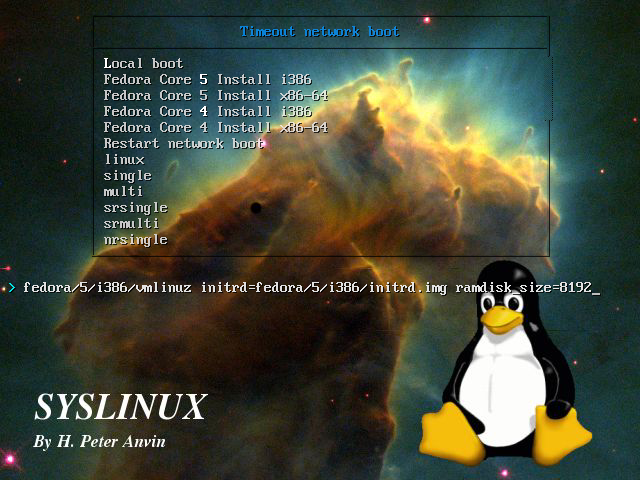640x480 pixels.
Task: Select the multi boot entry
Action: 123,191
